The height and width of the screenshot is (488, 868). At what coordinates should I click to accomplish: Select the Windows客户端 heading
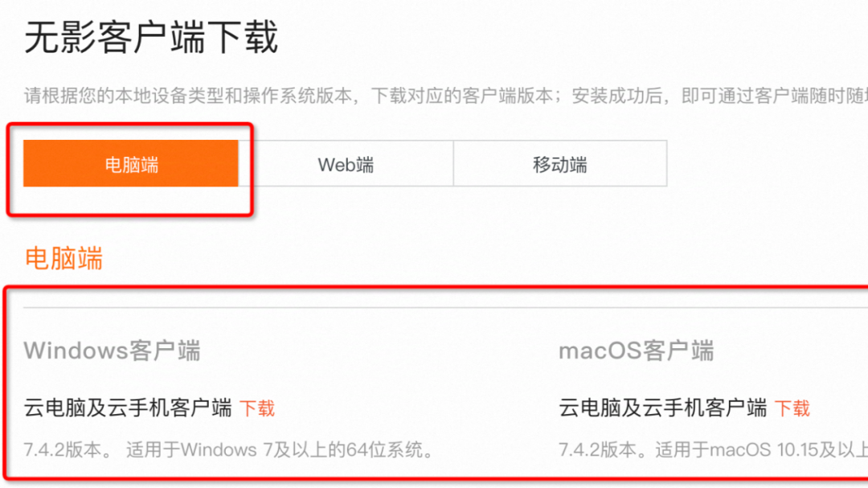113,351
